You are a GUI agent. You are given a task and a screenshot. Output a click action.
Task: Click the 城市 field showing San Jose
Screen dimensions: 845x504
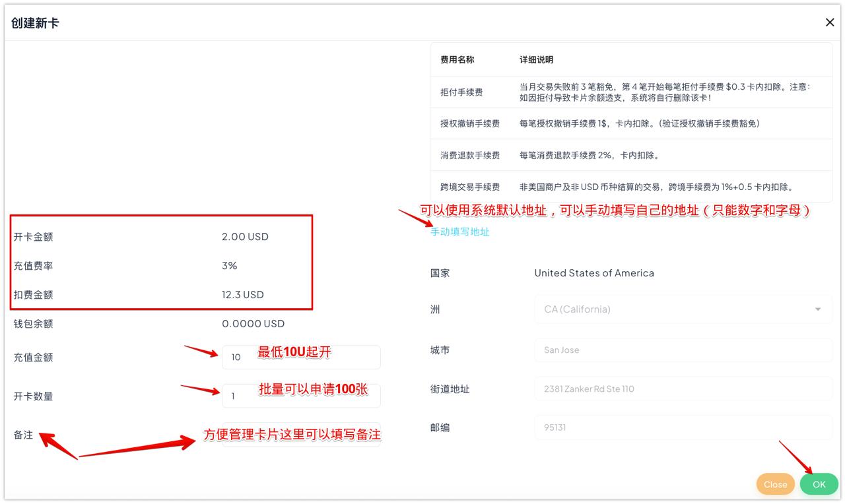click(x=683, y=350)
